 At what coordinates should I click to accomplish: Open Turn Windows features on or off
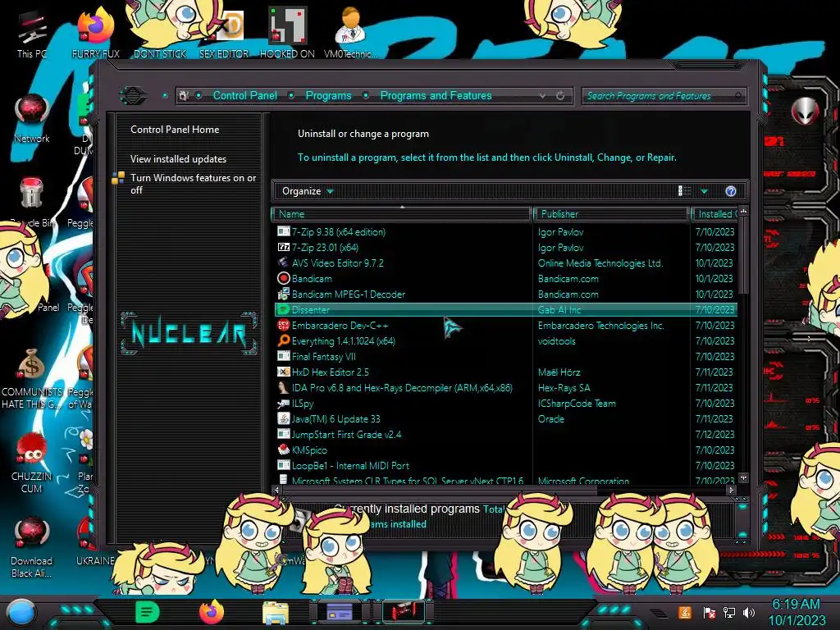193,184
